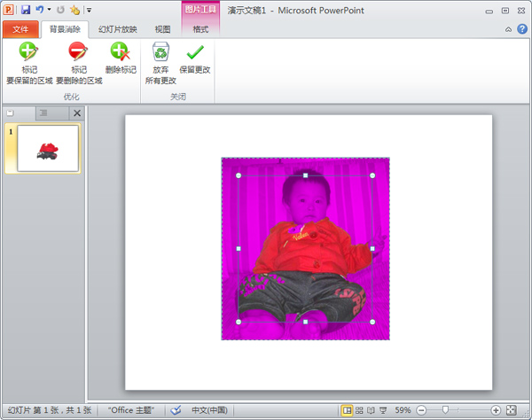Click the slide count status text
This screenshot has height=420, width=532.
click(x=50, y=410)
